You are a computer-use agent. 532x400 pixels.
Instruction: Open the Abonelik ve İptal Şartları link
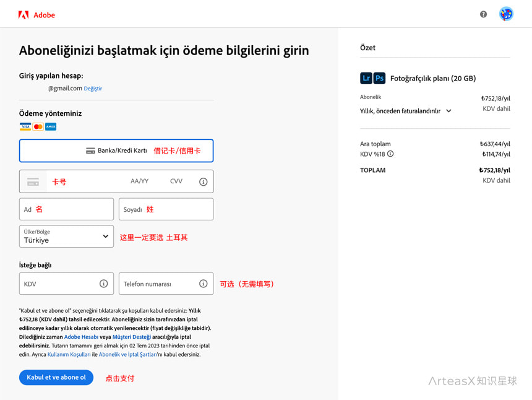coord(127,355)
